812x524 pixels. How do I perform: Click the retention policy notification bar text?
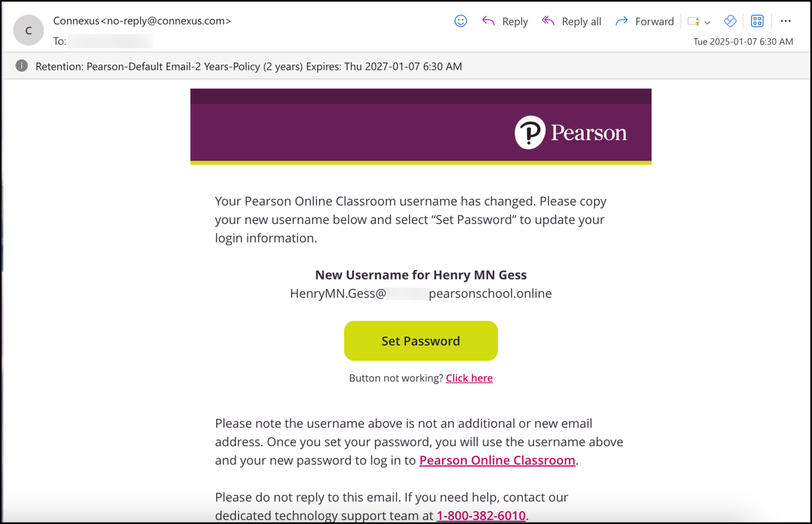(249, 66)
